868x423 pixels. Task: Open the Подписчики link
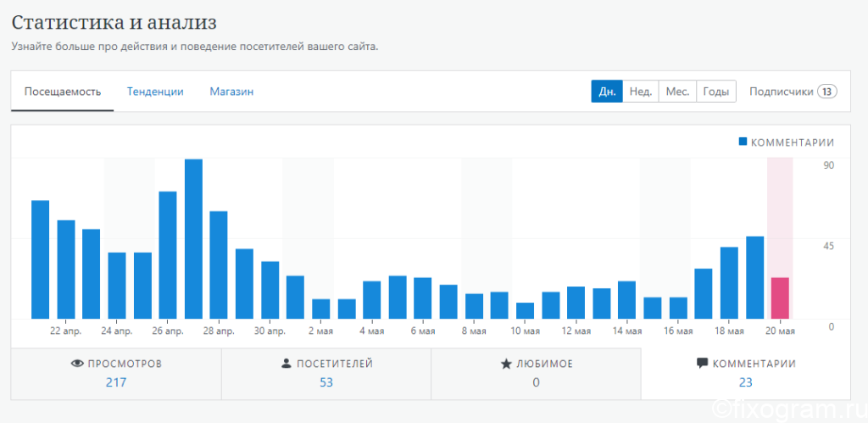click(x=781, y=92)
